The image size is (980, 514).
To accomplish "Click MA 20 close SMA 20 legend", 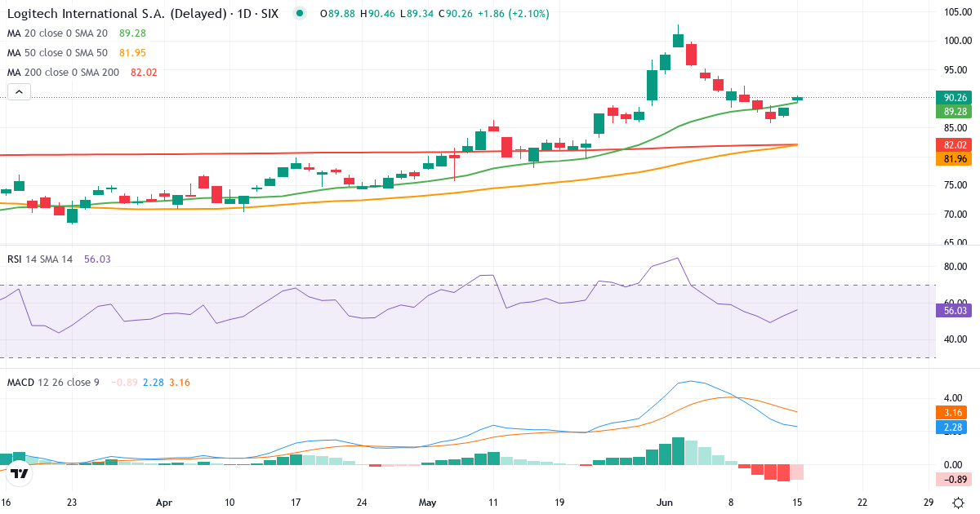I will [57, 33].
